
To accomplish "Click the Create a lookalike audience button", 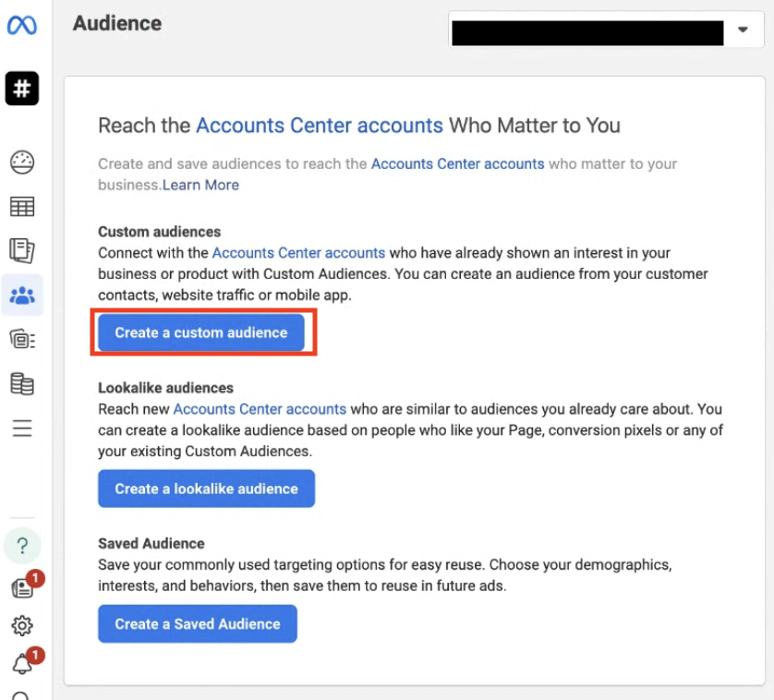I will point(206,489).
